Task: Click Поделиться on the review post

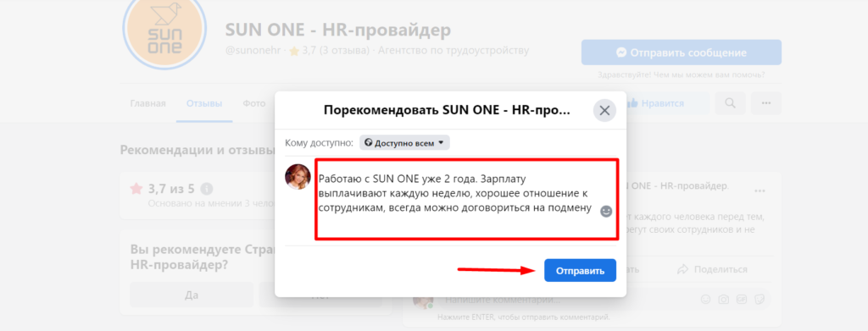Action: [712, 269]
